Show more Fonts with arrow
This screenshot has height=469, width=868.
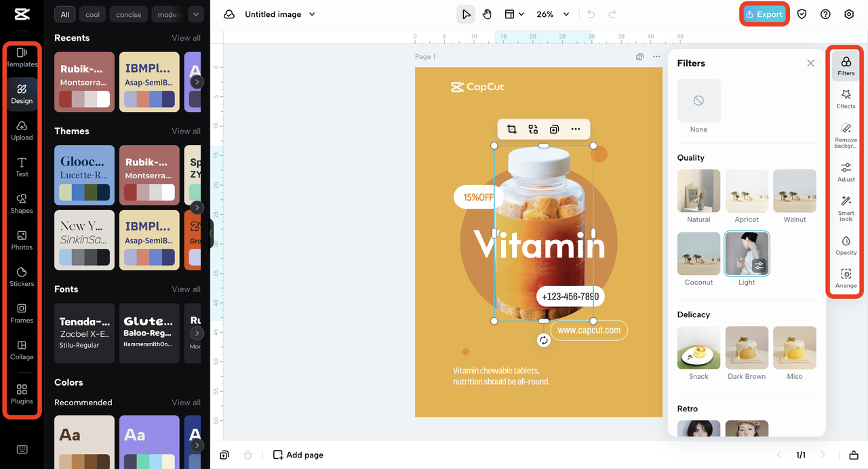(x=196, y=333)
